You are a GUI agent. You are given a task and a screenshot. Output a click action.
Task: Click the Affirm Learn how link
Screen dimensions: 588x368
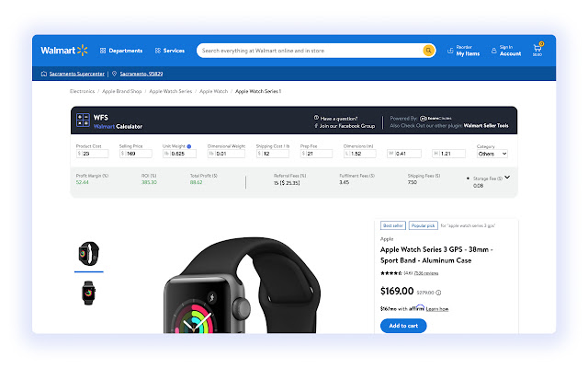coord(437,309)
